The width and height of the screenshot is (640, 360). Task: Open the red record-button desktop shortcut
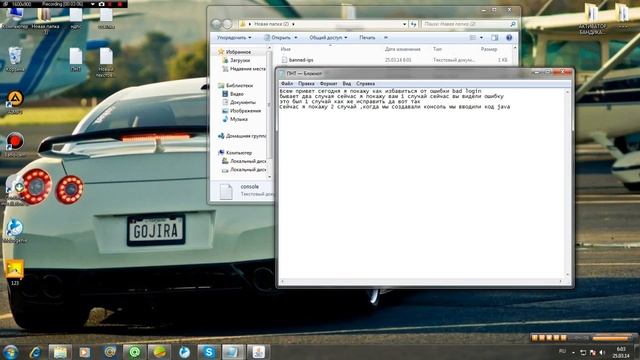[15, 145]
